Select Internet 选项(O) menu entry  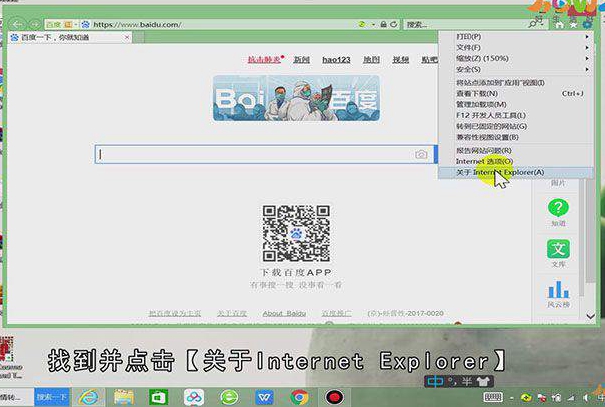point(516,161)
